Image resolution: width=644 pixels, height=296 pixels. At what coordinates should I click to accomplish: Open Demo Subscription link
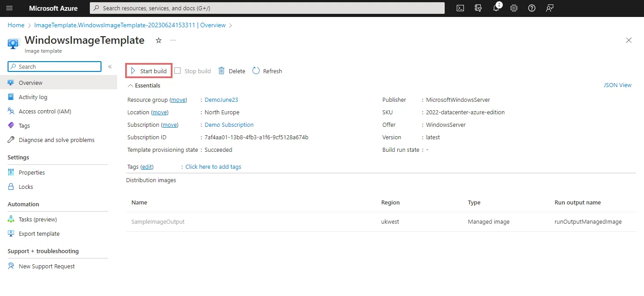click(x=229, y=125)
